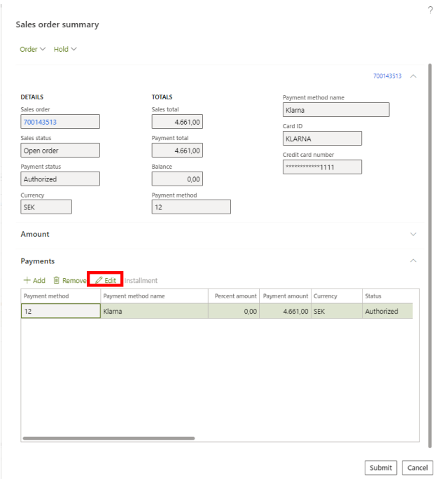Click the 700143513 header link
448x479 pixels.
pyautogui.click(x=387, y=76)
